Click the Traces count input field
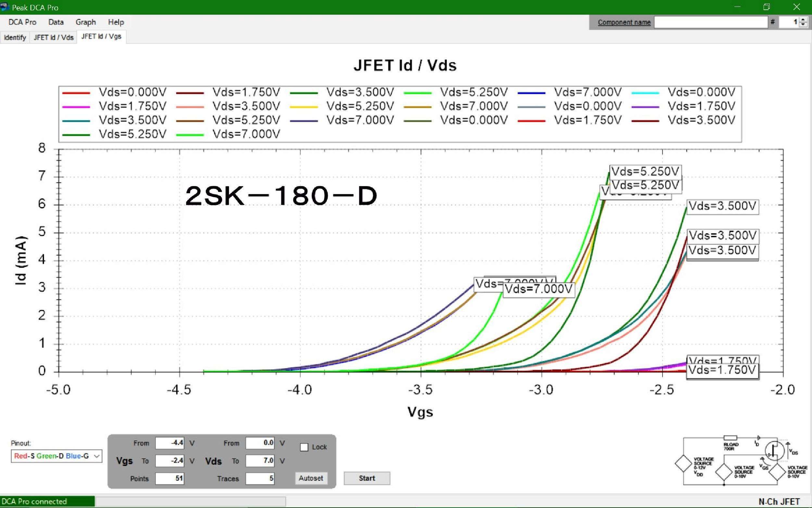Image resolution: width=812 pixels, height=508 pixels. (x=260, y=478)
